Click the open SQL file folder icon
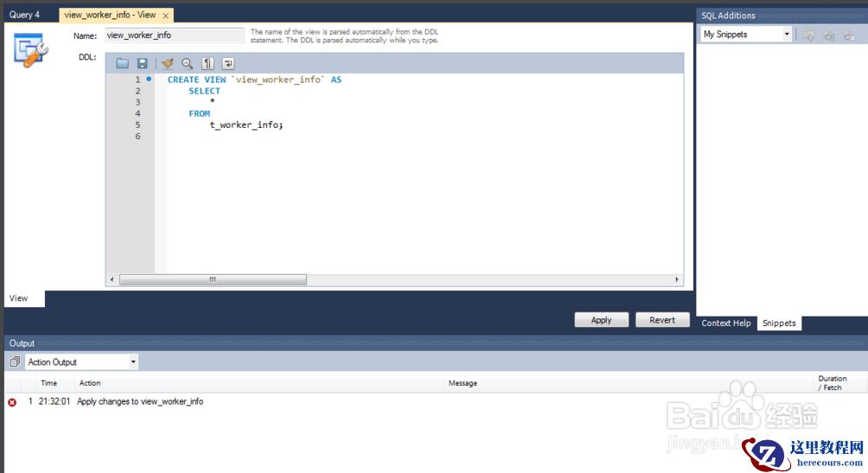868x473 pixels. (x=122, y=63)
